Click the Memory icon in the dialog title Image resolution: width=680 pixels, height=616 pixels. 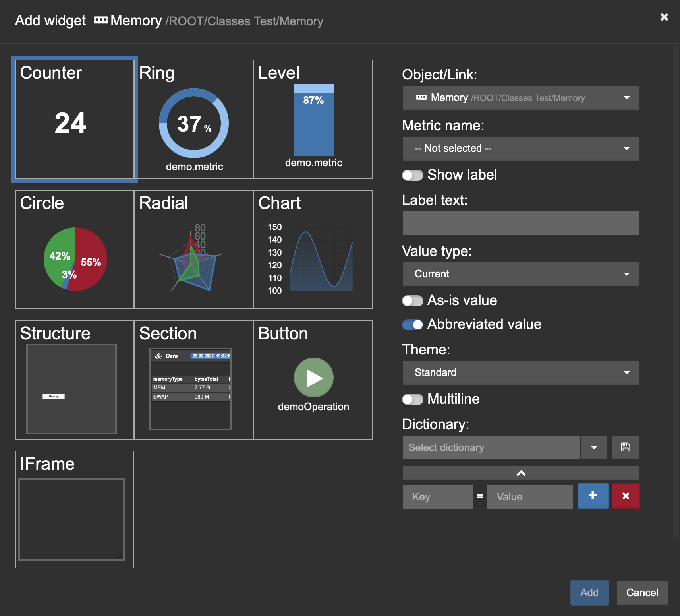click(x=100, y=20)
